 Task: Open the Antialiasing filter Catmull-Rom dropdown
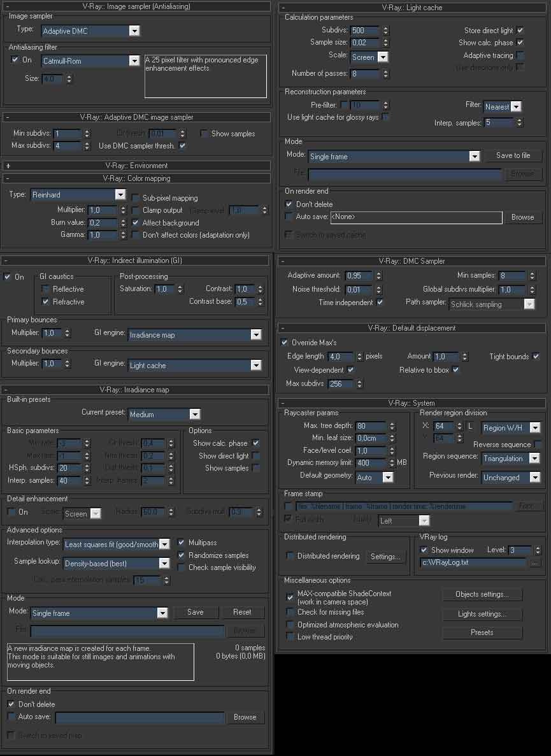[x=90, y=61]
